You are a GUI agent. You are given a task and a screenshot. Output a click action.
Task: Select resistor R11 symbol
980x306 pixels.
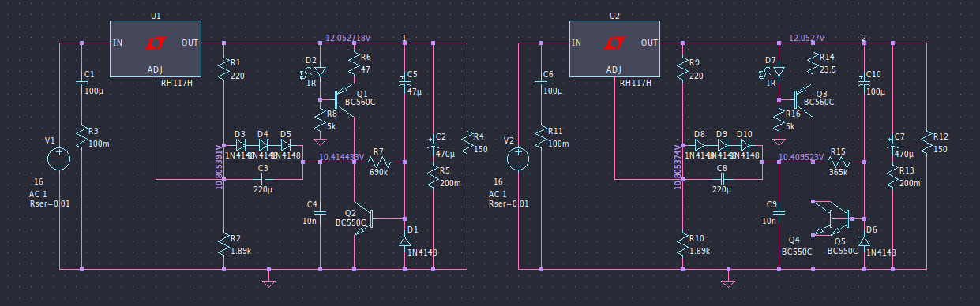(x=541, y=137)
